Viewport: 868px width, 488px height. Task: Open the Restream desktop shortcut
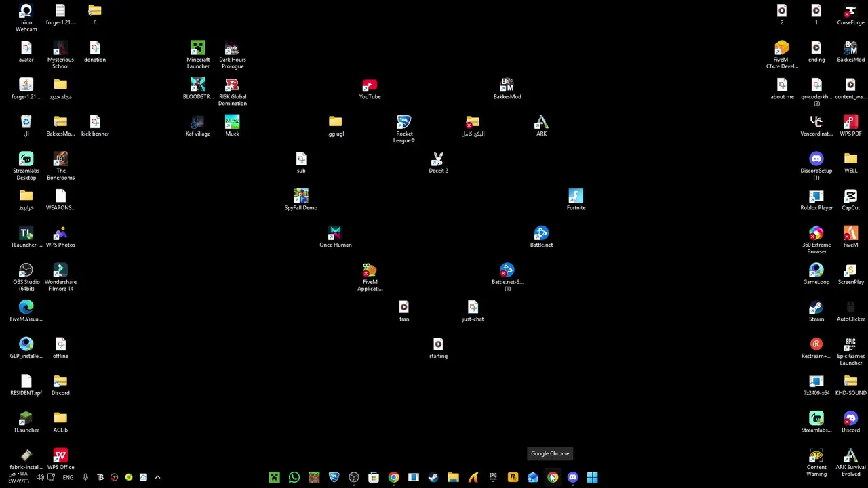point(816,348)
